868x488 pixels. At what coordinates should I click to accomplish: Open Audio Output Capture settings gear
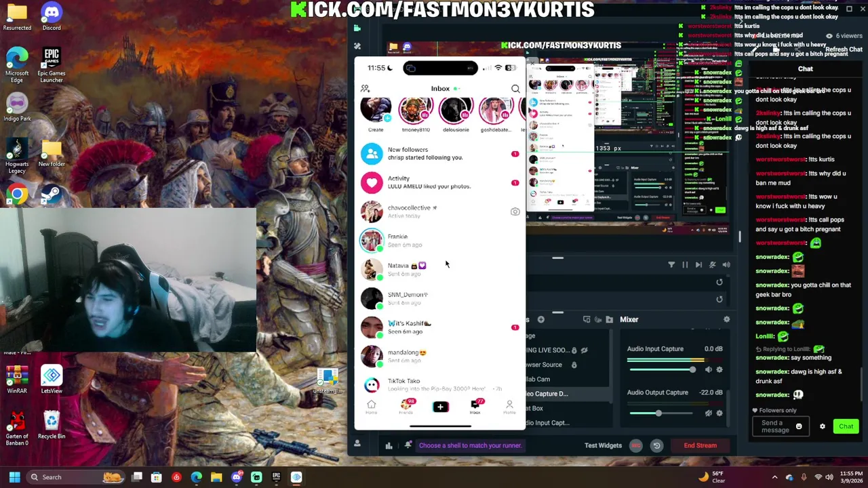[x=719, y=413]
